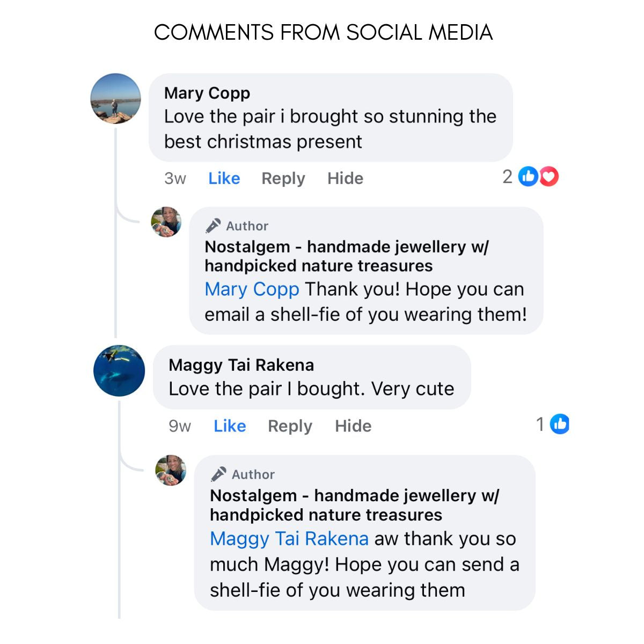Click the Author microphone icon in first reply
The width and height of the screenshot is (644, 644).
(x=213, y=226)
